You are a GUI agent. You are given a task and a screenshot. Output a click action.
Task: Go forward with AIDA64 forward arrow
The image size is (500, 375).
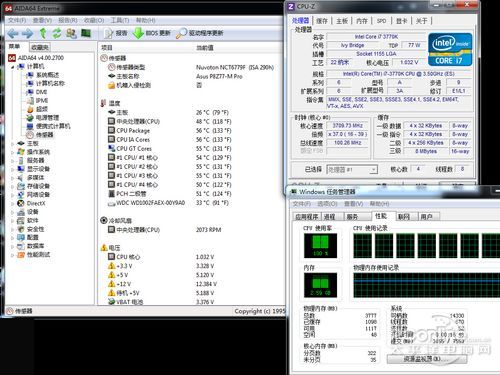click(x=28, y=33)
